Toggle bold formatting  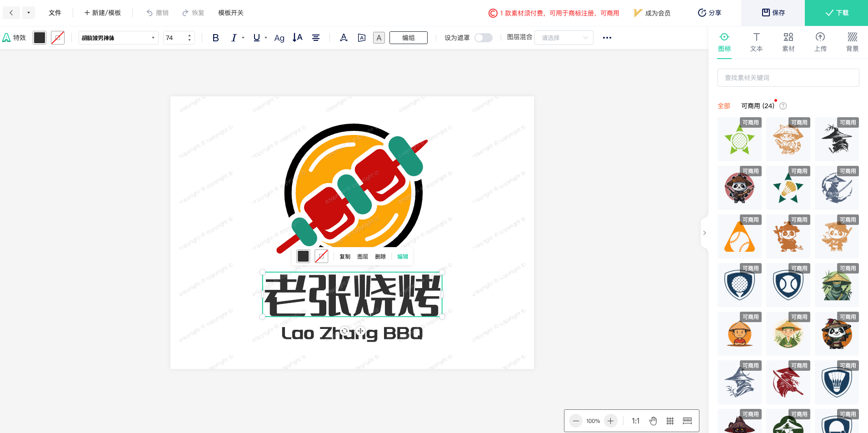click(x=215, y=38)
